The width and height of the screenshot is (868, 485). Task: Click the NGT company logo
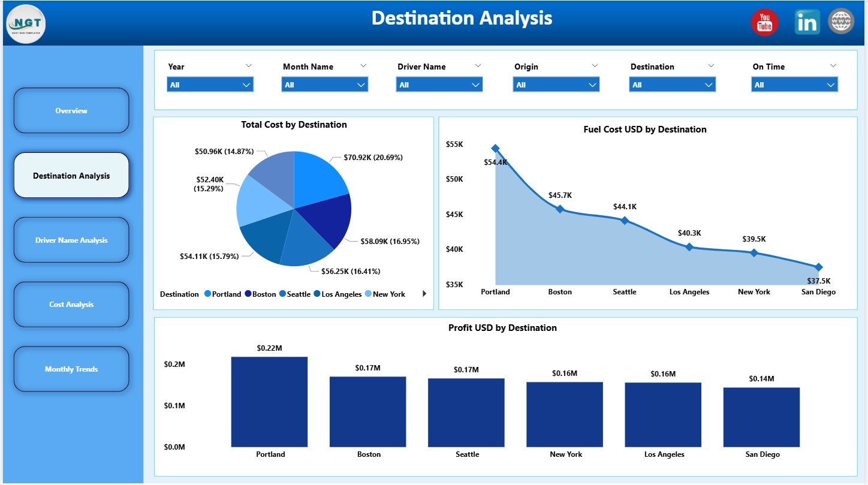(25, 24)
